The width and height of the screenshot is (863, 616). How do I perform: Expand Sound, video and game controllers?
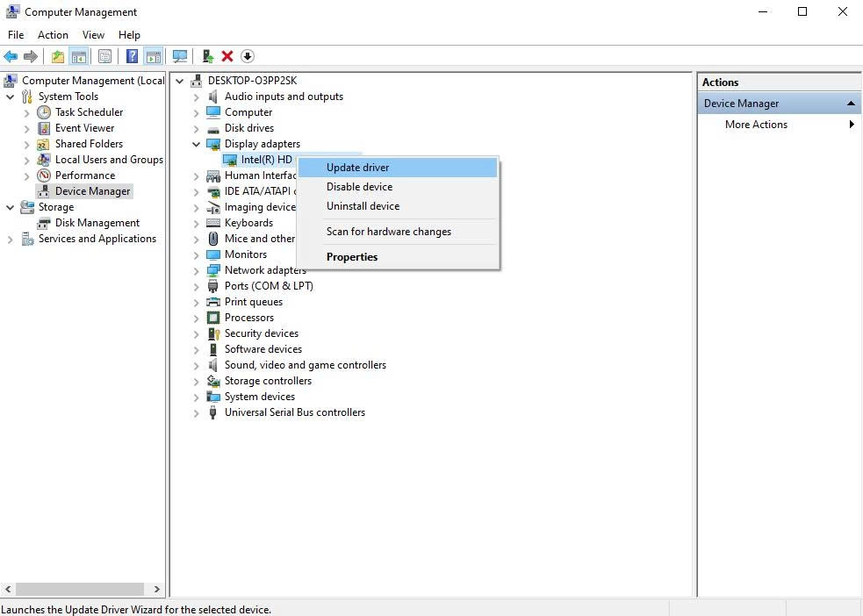click(196, 366)
